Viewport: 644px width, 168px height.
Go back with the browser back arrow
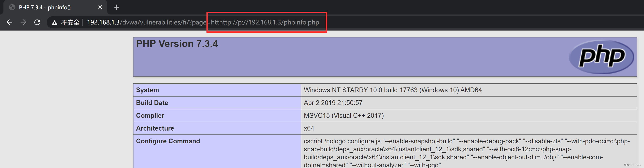coord(10,22)
